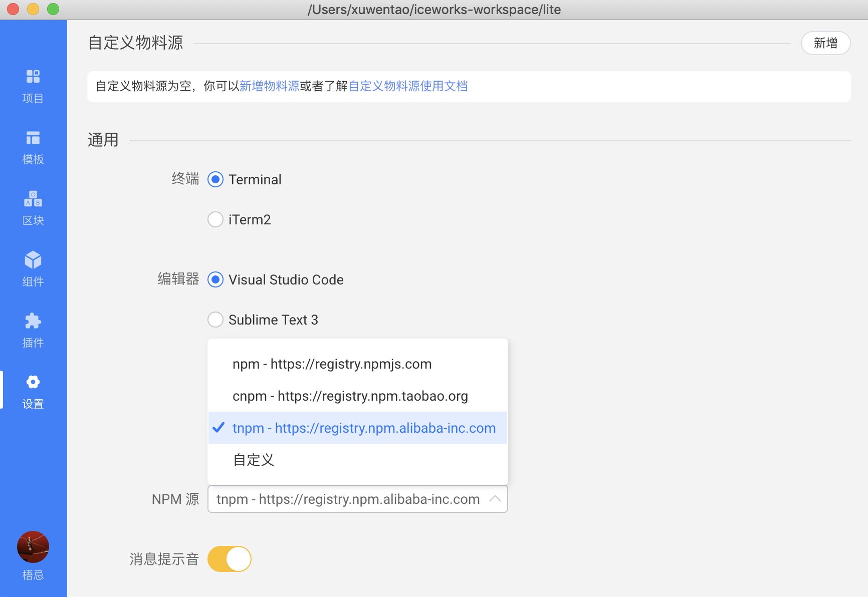Viewport: 868px width, 597px height.
Task: Choose iTerm2 as terminal
Action: (x=215, y=219)
